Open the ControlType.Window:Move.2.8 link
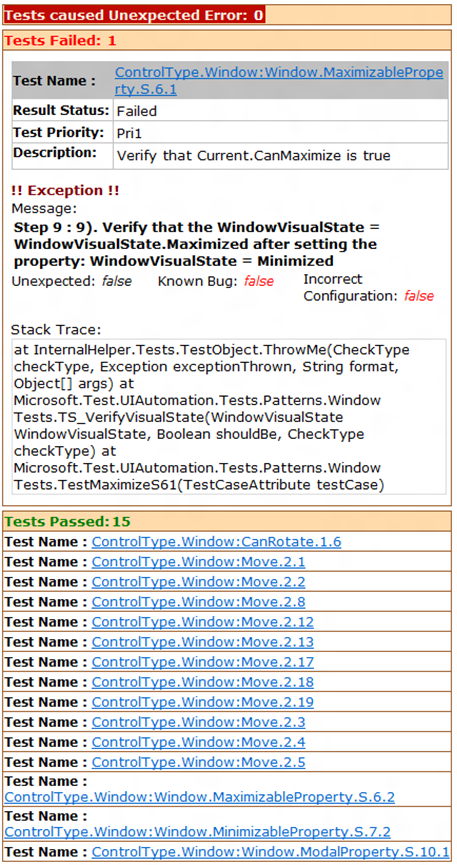Screen dimensions: 457x865 click(x=198, y=602)
